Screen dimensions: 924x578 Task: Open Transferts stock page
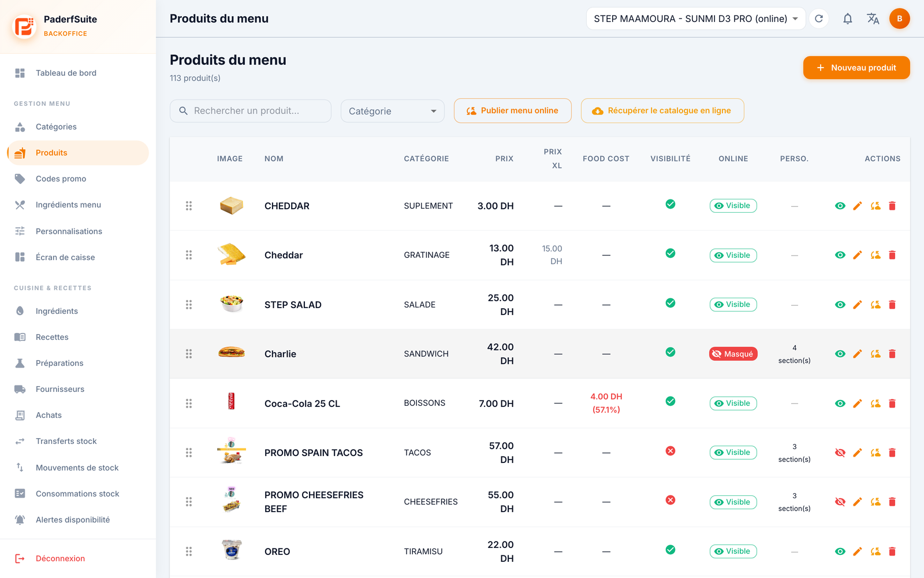point(78,441)
